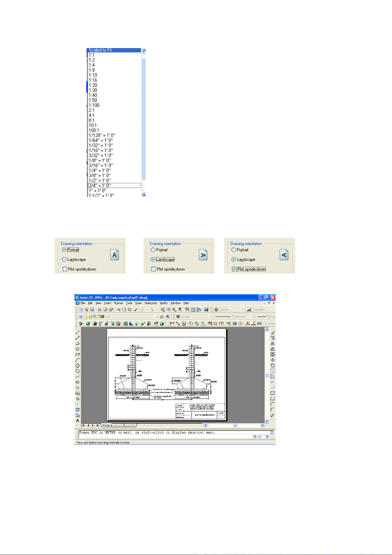Choose 1:100 from the scale list
This screenshot has width=392, height=555.
tap(94, 105)
